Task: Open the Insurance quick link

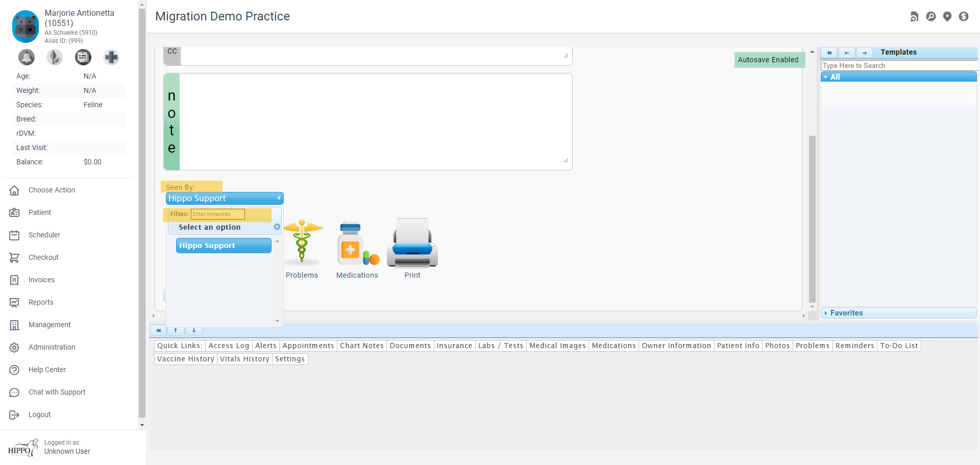Action: (454, 346)
